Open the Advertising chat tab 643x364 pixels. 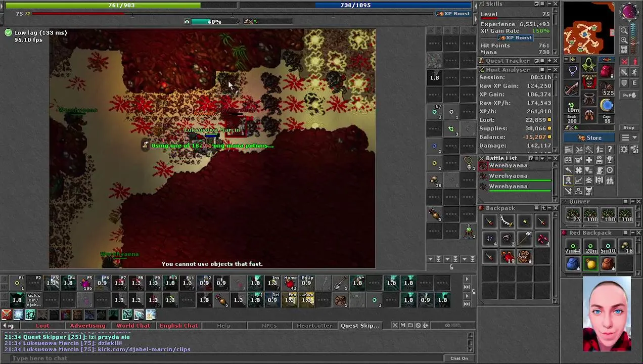[87, 326]
